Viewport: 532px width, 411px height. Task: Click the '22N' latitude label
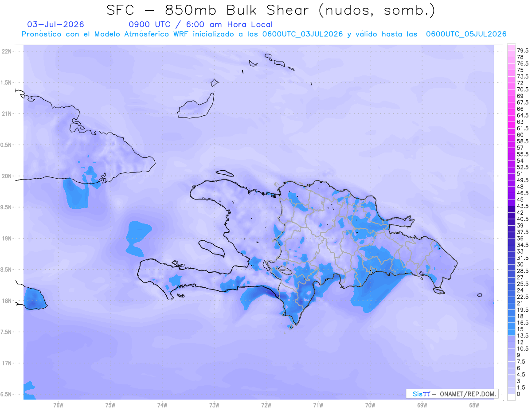[8, 51]
